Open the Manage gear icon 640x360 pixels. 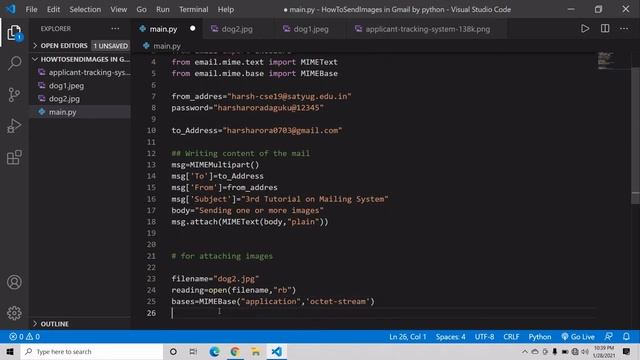click(x=14, y=313)
